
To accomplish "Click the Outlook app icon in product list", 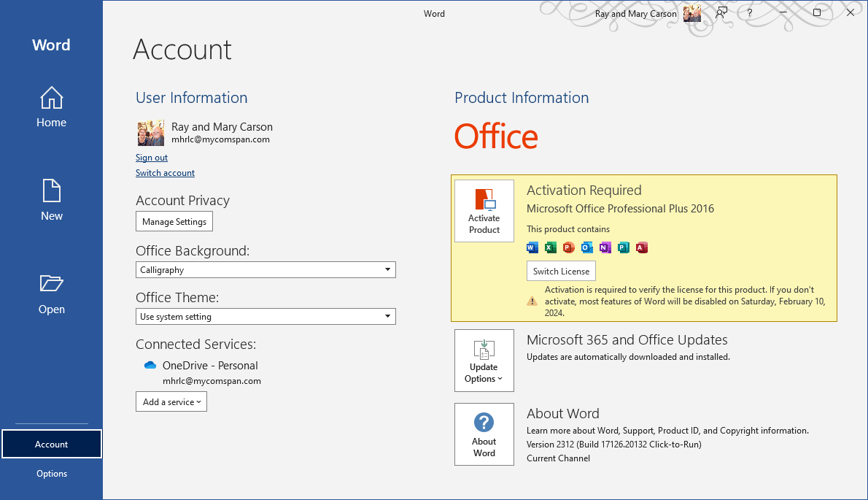I will point(586,247).
